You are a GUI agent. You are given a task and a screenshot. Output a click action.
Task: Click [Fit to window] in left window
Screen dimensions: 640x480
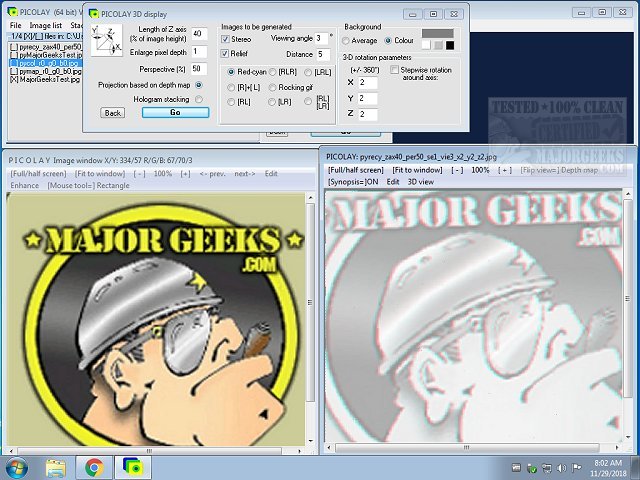100,173
